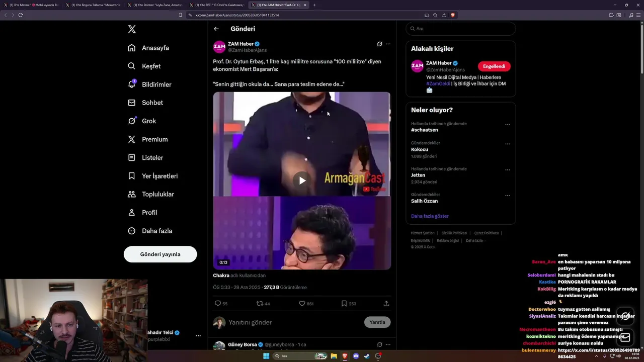This screenshot has width=644, height=362.
Task: Like the post with 861 likes
Action: [302, 304]
